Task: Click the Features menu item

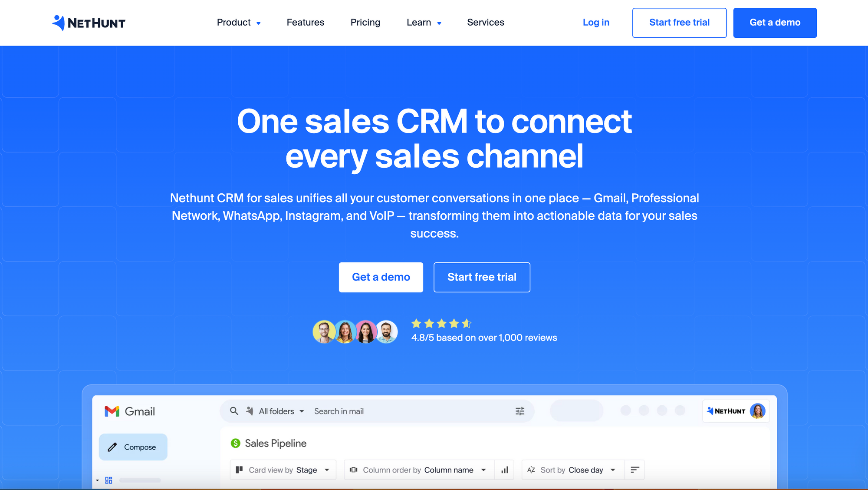Action: coord(305,23)
